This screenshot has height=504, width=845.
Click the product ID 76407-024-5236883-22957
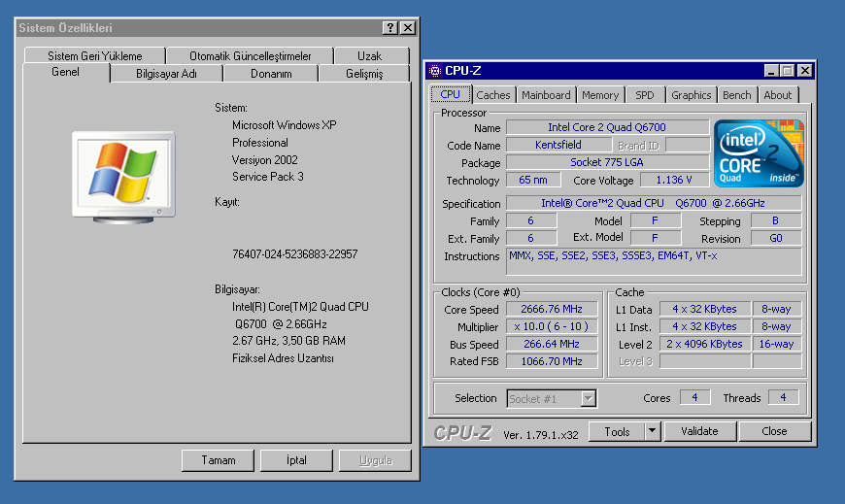point(295,254)
